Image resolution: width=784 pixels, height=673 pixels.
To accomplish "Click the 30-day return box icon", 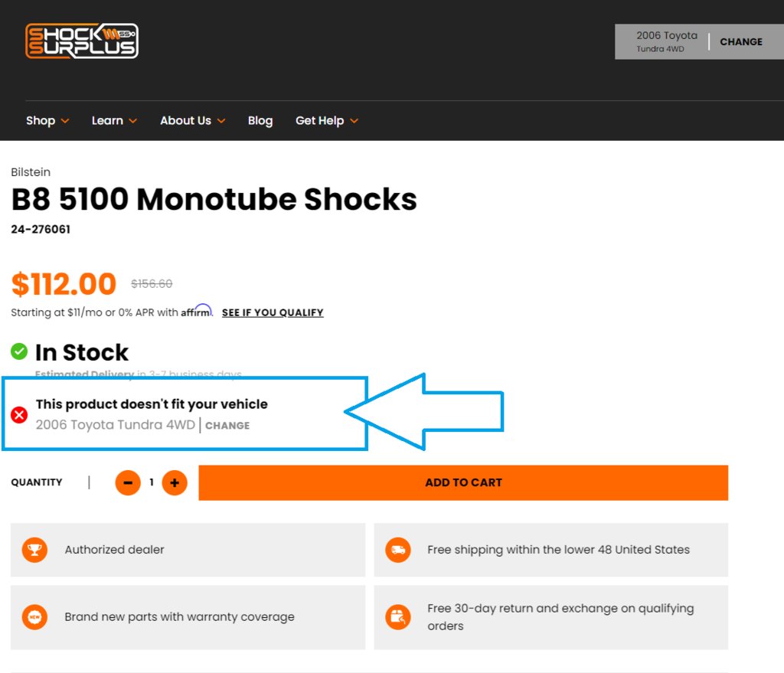I will click(x=398, y=616).
